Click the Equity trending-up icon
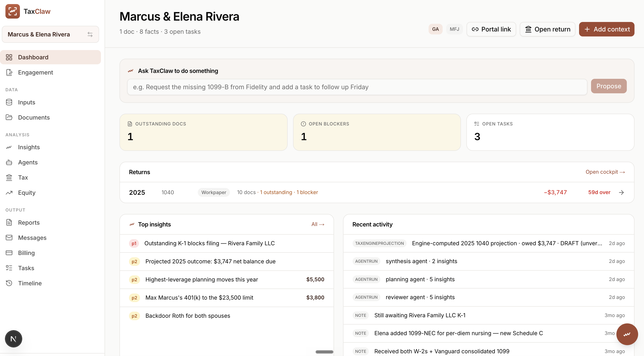This screenshot has height=356, width=644. [x=9, y=193]
